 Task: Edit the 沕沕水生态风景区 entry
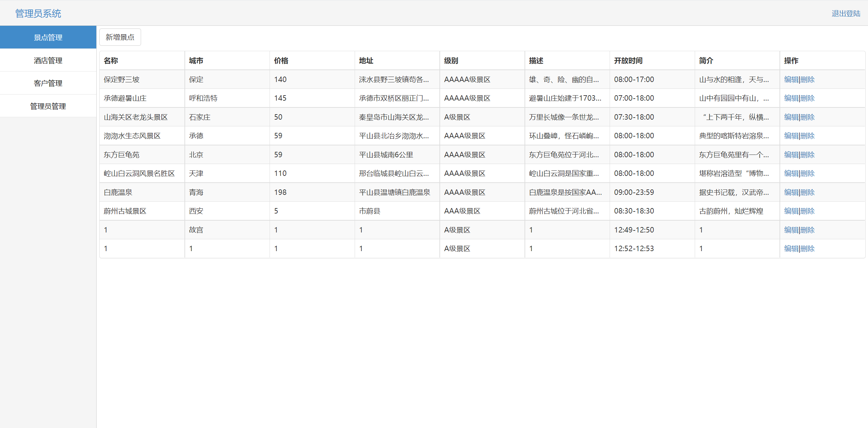[791, 136]
